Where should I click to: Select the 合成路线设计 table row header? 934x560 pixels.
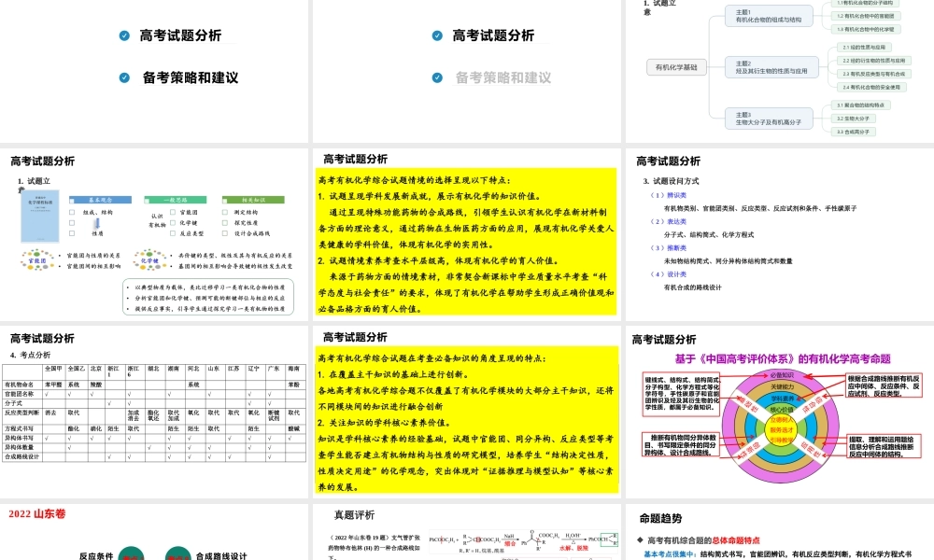click(23, 457)
